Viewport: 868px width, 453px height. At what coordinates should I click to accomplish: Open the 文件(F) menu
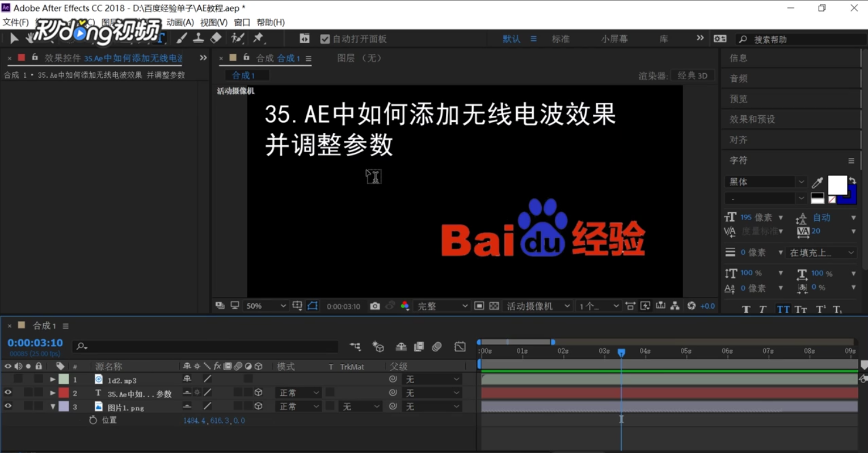click(15, 22)
